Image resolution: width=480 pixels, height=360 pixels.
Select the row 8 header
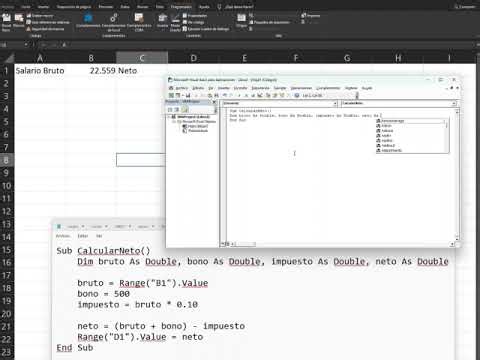tap(6, 160)
